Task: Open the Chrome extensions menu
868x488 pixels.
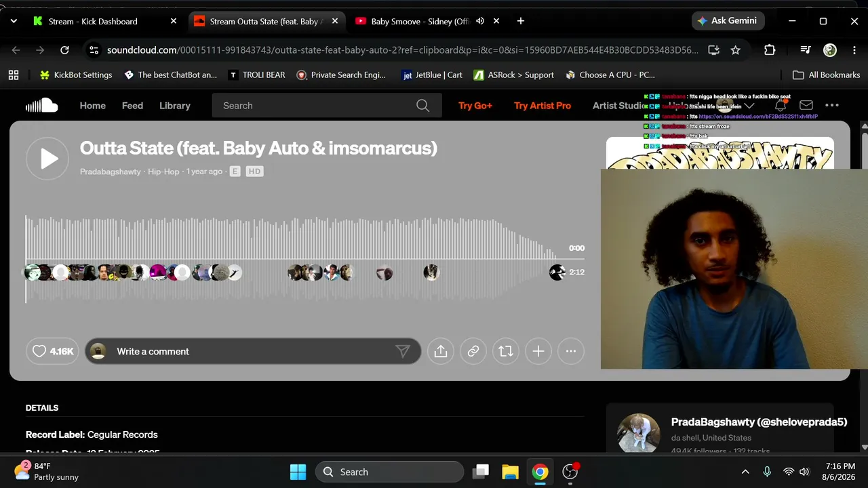Action: 769,50
